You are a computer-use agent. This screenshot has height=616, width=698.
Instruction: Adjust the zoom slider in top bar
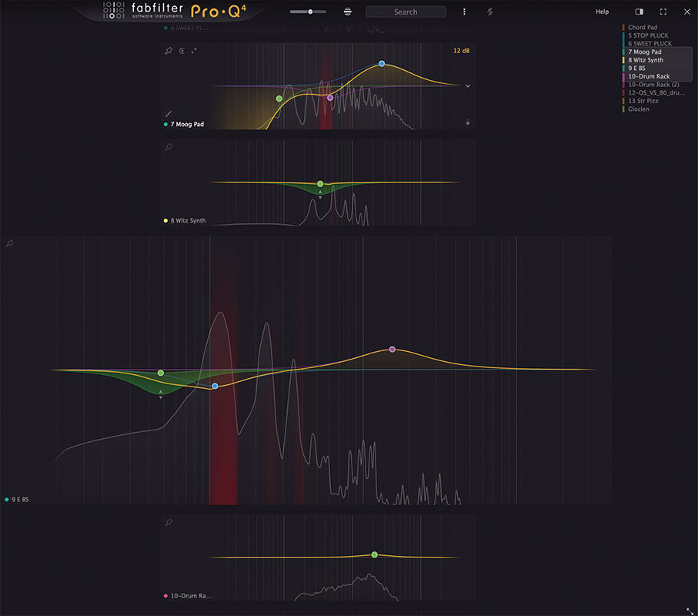pyautogui.click(x=308, y=12)
